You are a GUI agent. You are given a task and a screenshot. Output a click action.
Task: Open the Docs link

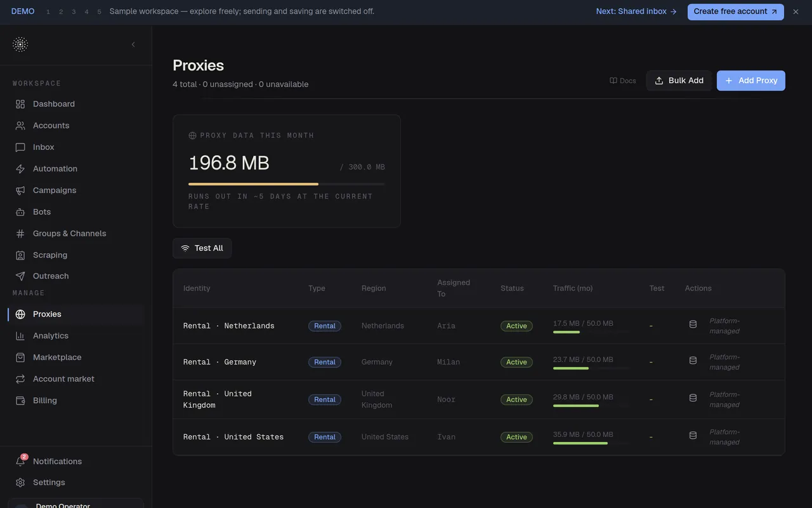tap(623, 81)
